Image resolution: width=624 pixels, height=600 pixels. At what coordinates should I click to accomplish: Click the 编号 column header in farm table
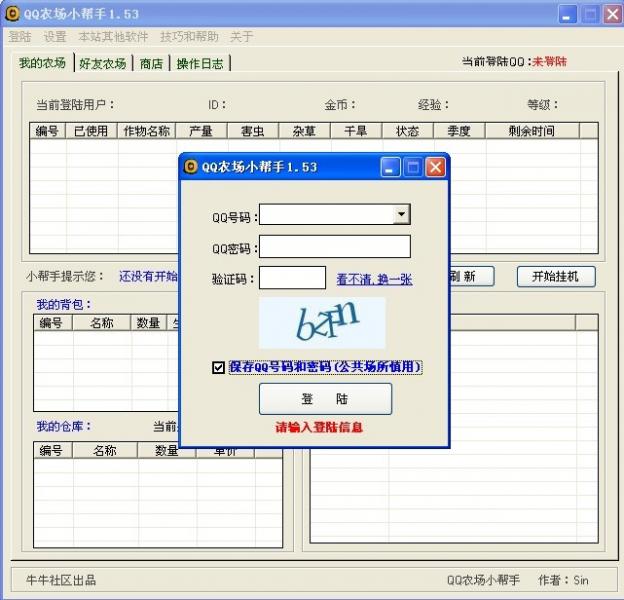[x=47, y=131]
